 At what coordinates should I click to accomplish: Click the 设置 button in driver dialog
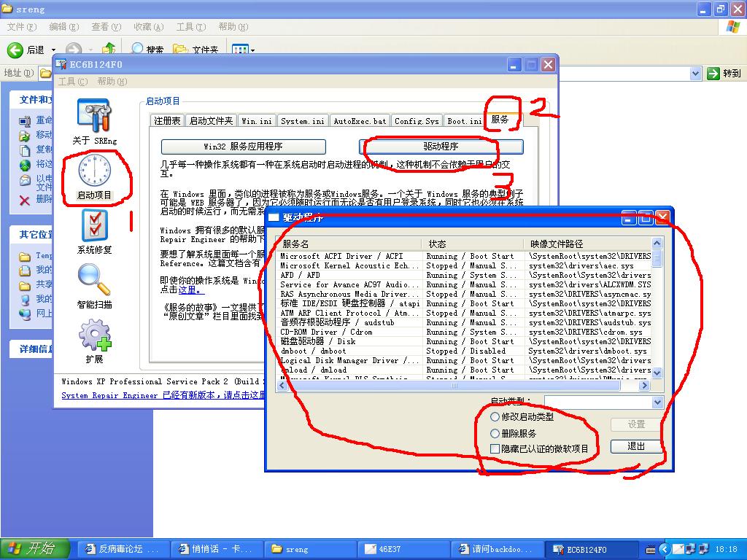click(x=636, y=424)
